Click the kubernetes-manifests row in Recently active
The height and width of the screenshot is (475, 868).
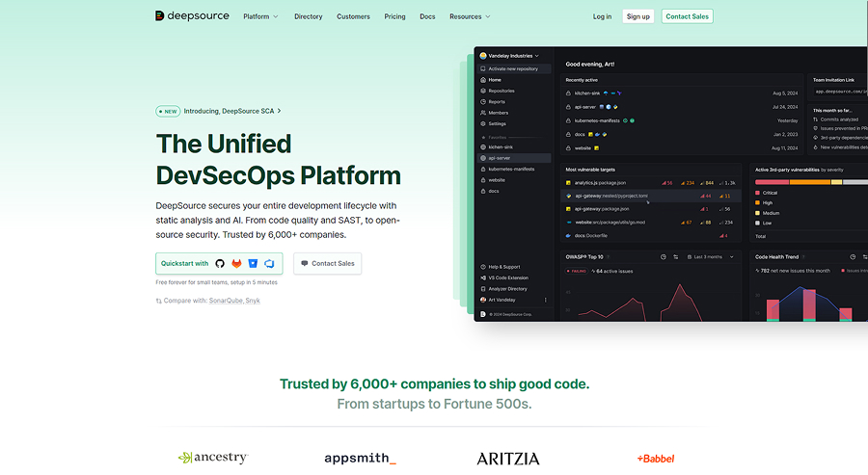(682, 120)
